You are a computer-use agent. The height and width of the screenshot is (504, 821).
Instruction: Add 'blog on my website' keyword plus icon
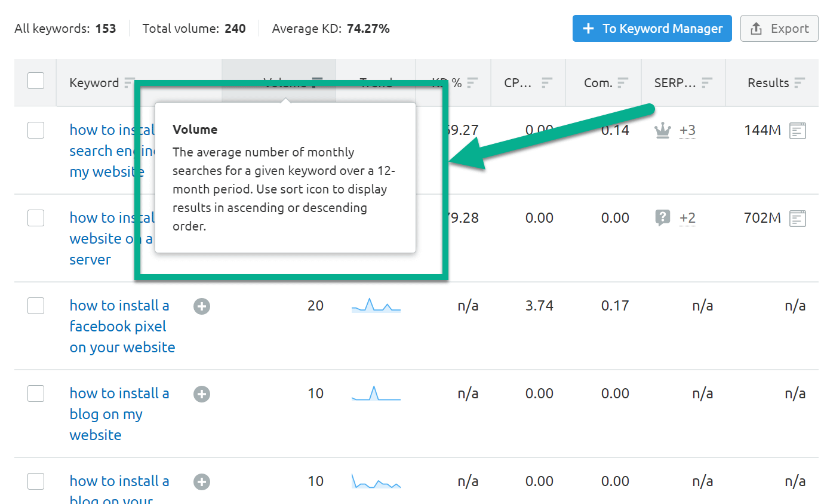(x=202, y=394)
